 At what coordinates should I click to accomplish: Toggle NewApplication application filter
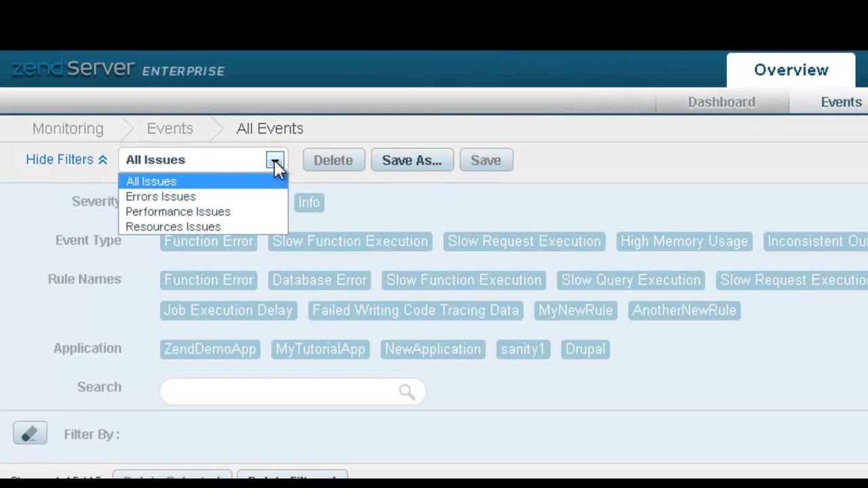pos(433,349)
